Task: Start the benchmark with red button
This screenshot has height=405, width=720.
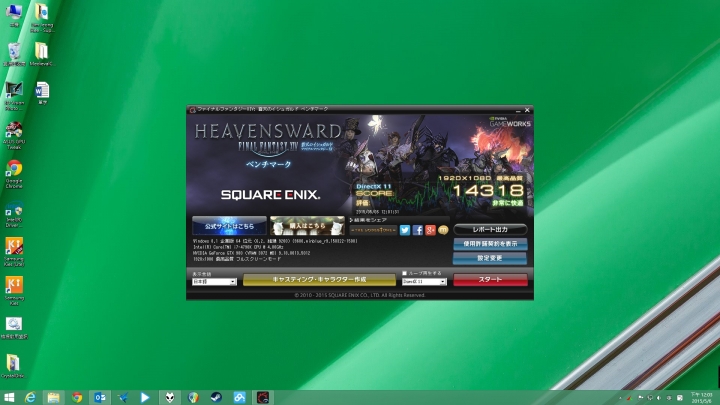Action: [490, 280]
